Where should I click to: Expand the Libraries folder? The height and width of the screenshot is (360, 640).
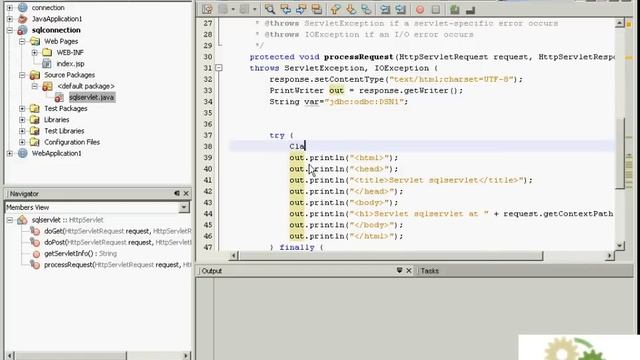point(22,120)
